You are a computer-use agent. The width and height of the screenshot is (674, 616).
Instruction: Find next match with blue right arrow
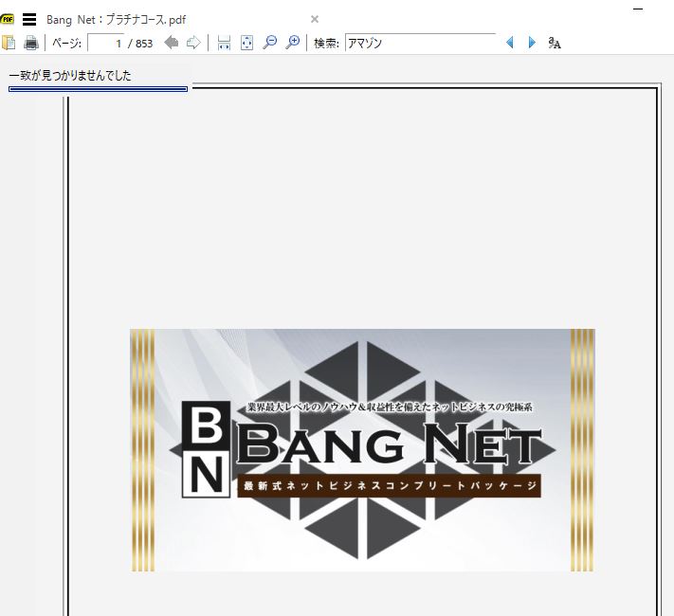pos(532,43)
